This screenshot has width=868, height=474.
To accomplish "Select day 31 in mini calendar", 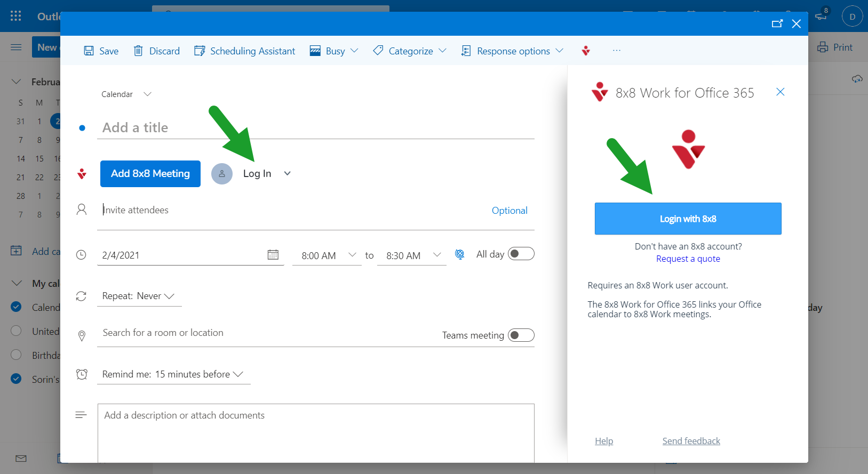I will pyautogui.click(x=21, y=121).
